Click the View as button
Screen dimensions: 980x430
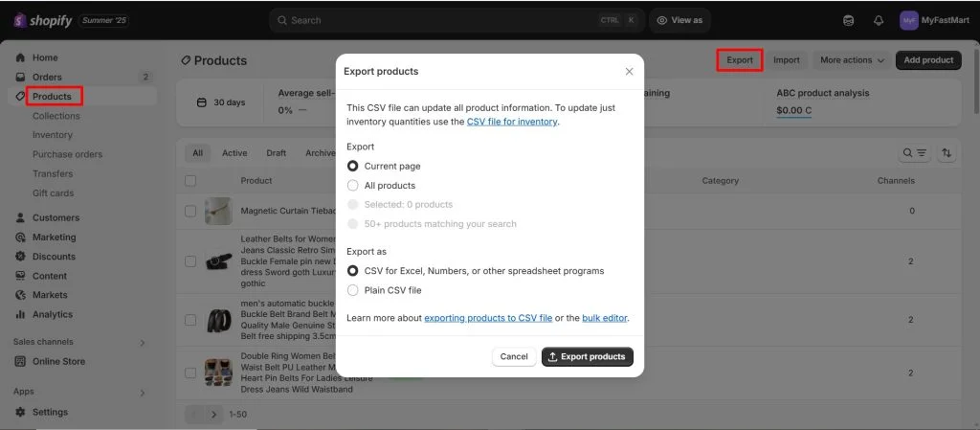(679, 21)
